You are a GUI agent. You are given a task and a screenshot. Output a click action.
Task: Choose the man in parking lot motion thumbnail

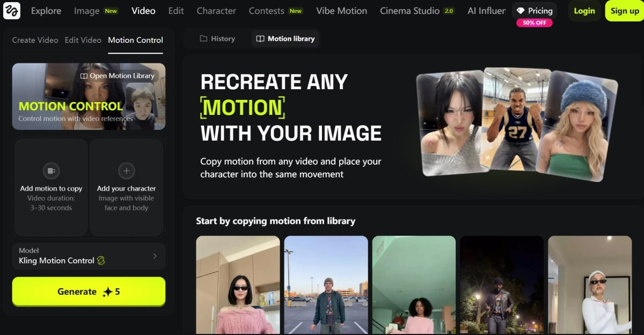[x=326, y=285]
